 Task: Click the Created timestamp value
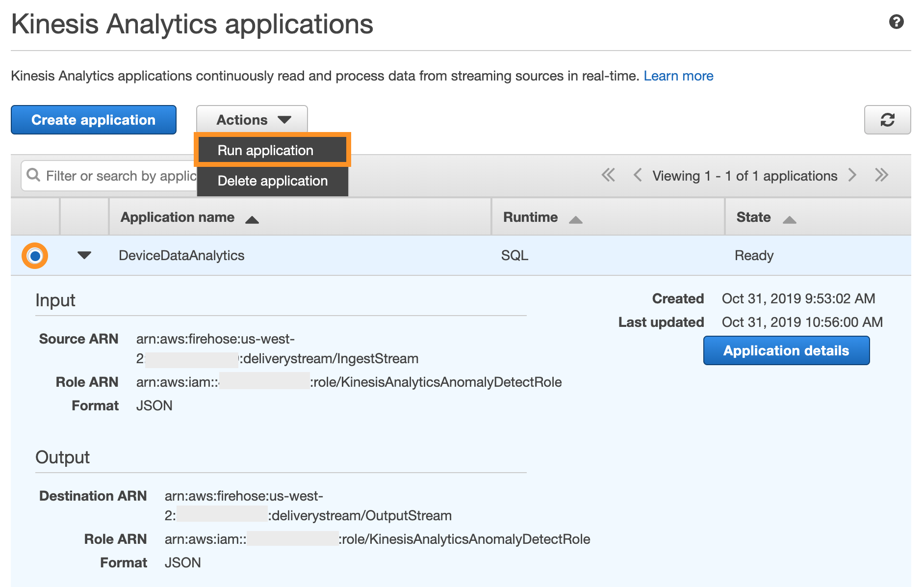[x=798, y=298]
